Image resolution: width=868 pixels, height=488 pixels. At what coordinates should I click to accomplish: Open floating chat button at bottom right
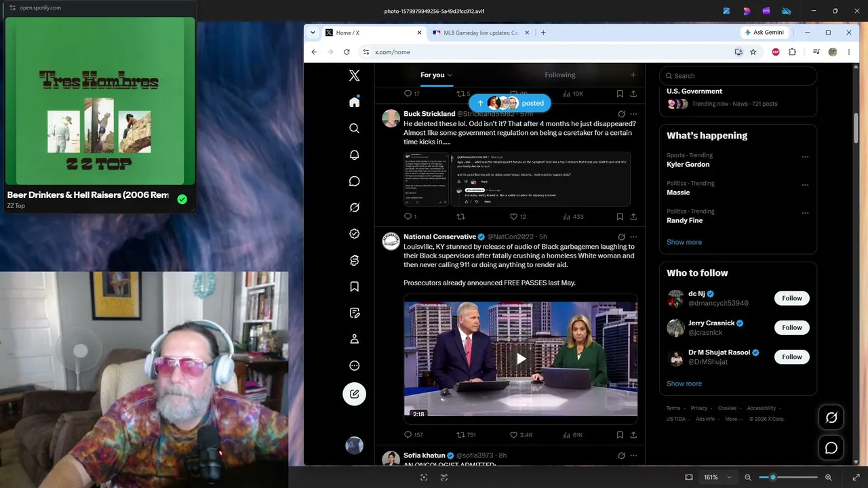point(831,448)
